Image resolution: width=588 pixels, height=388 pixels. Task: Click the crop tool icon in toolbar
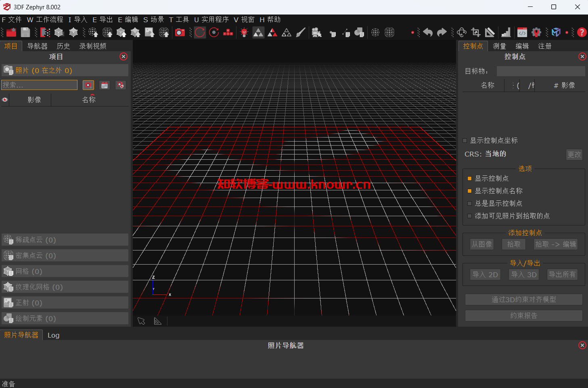(476, 33)
